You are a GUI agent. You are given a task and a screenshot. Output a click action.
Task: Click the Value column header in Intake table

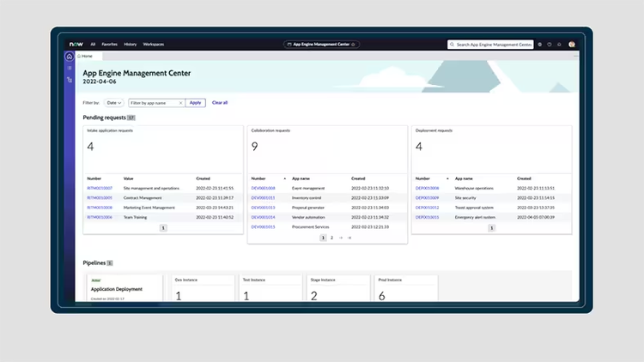pyautogui.click(x=128, y=178)
